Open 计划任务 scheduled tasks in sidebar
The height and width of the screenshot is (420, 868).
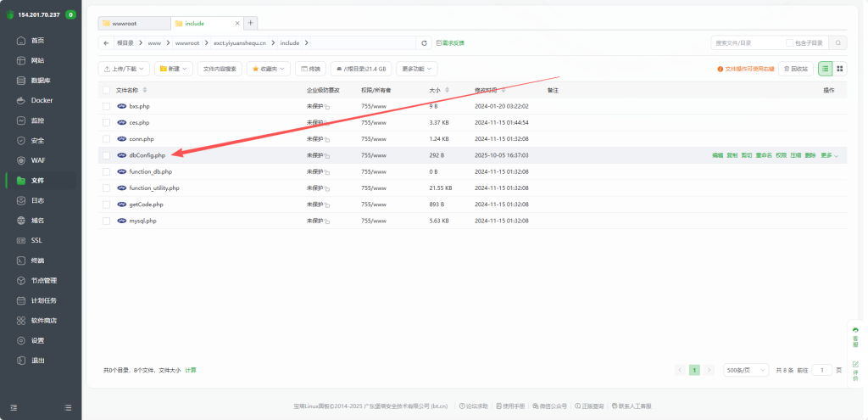coord(43,300)
